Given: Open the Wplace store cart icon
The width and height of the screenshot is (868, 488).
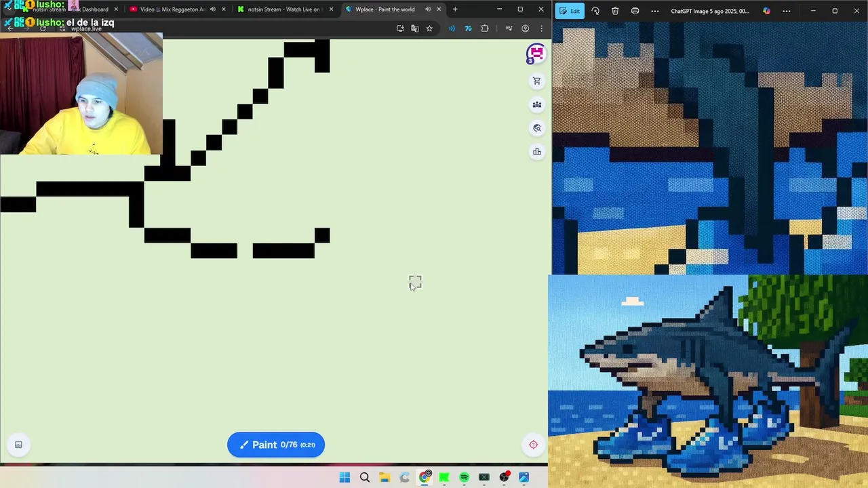Looking at the screenshot, I should (x=536, y=81).
